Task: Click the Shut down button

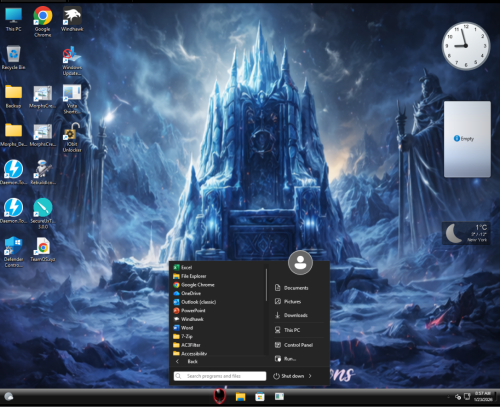Action: point(289,376)
